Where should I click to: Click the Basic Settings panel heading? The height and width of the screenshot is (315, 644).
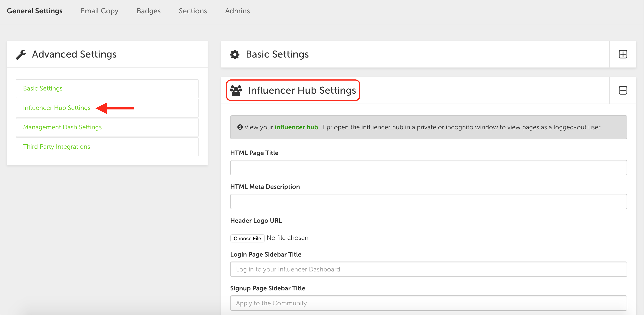(x=277, y=54)
